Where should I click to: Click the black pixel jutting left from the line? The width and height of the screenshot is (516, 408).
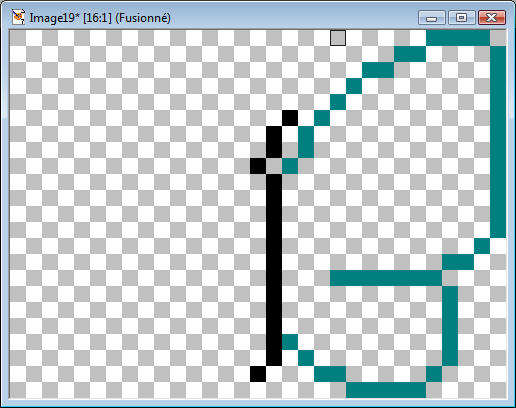pos(258,166)
